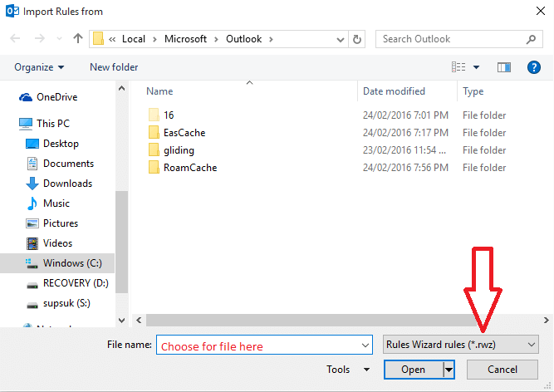
Task: Sort by the Name column header
Action: click(159, 91)
